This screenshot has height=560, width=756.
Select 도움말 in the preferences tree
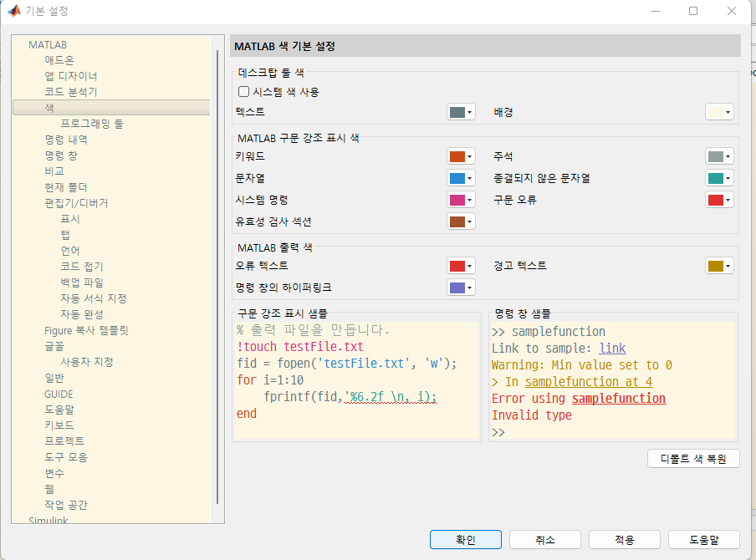(59, 410)
